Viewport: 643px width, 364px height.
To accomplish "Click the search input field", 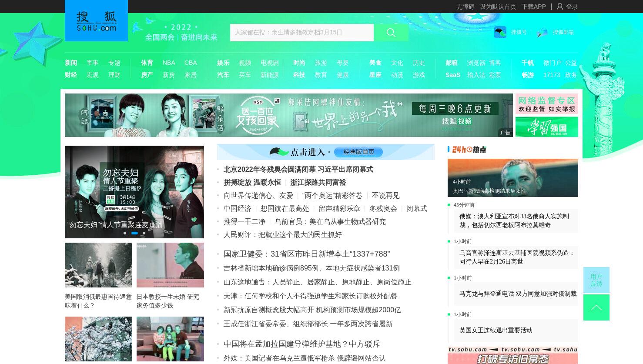I will coord(302,33).
